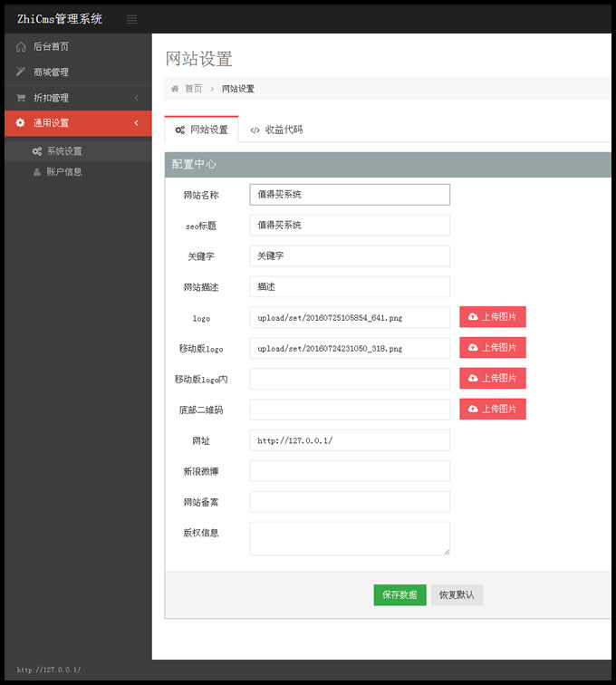Click the 网站设置 breadcrumb text
Viewport: 616px width, 685px height.
click(x=237, y=89)
